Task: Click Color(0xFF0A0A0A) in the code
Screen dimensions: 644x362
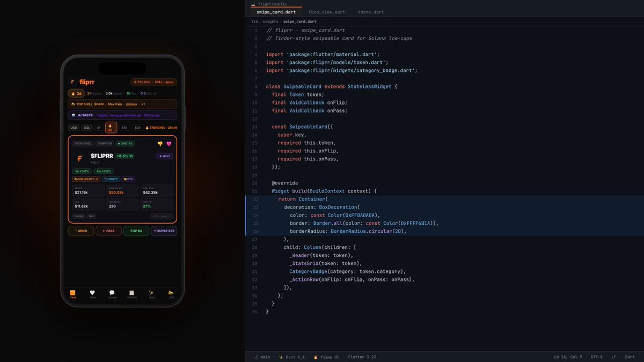Action: (353, 215)
